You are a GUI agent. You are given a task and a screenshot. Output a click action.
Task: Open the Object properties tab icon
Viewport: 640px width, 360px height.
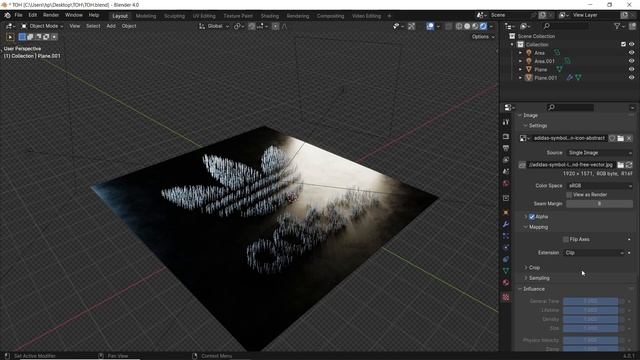pyautogui.click(x=506, y=212)
